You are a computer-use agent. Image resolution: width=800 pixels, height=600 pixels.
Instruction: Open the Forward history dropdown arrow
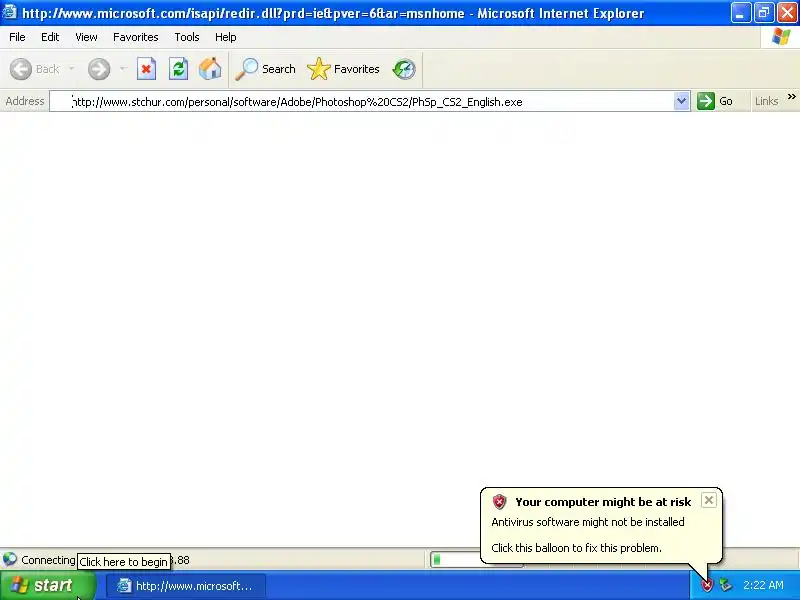pyautogui.click(x=122, y=69)
